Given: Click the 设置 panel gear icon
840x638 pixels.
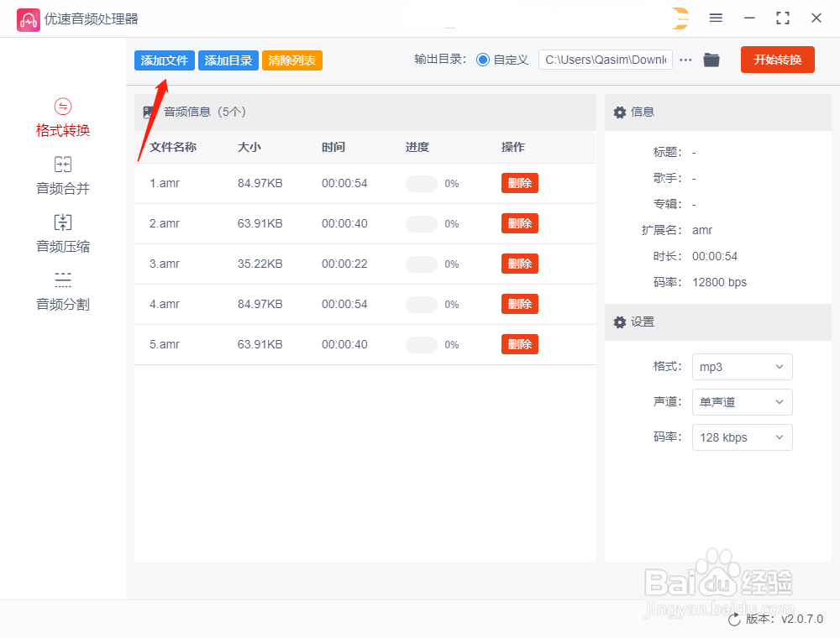Looking at the screenshot, I should tap(619, 322).
